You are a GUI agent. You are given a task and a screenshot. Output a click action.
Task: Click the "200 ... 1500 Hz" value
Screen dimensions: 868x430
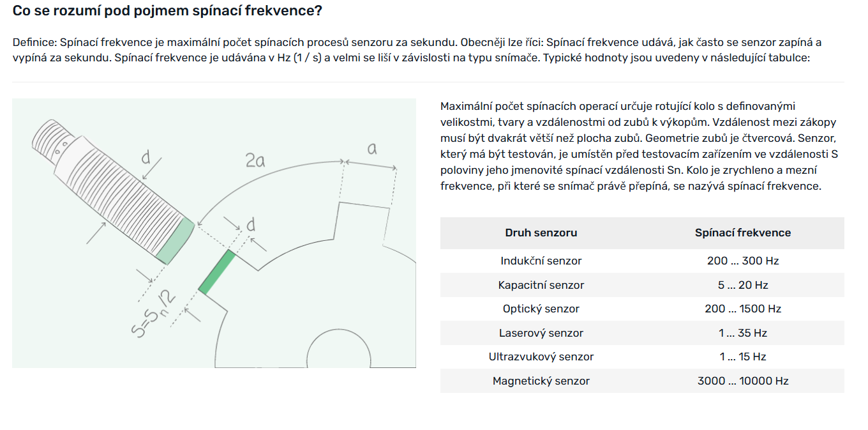point(743,309)
